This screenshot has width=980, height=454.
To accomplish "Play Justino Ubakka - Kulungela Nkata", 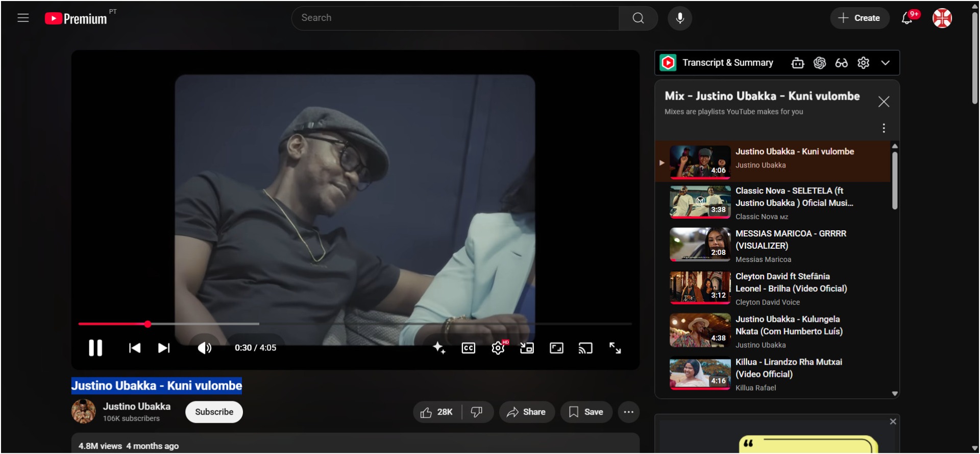I will pos(773,331).
